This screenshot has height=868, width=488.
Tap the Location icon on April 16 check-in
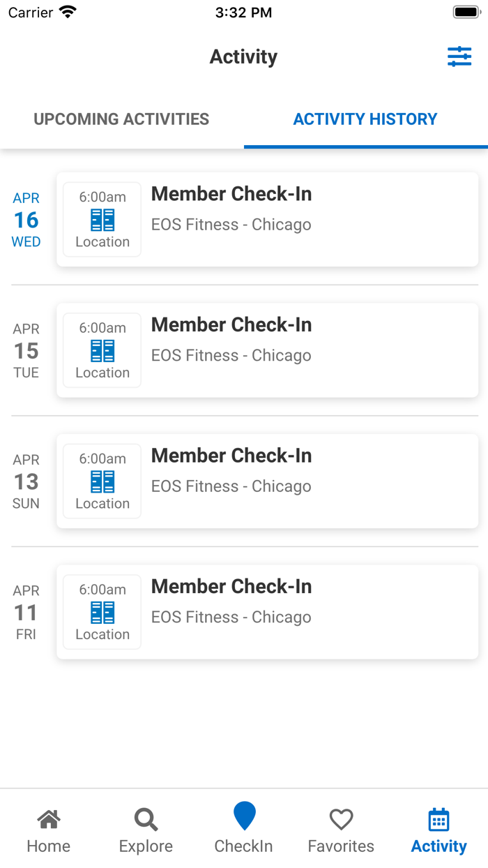pyautogui.click(x=101, y=219)
